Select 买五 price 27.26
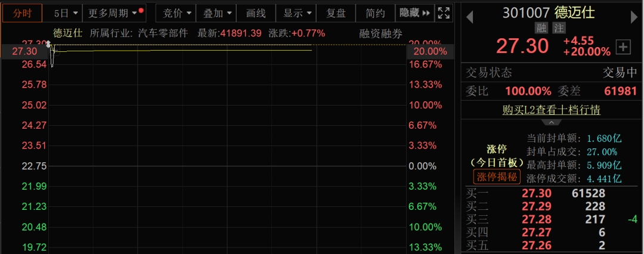Screen dimensions: 644x254 pos(537,246)
